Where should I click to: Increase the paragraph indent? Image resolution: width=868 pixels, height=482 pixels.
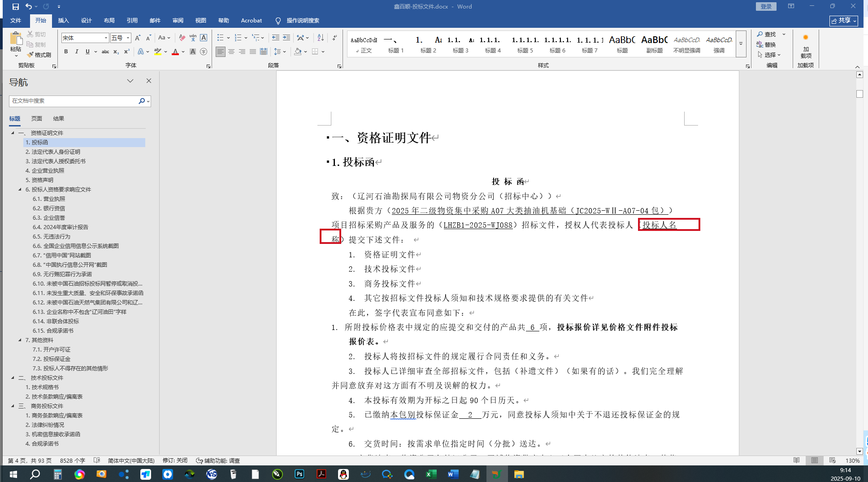[x=286, y=38]
